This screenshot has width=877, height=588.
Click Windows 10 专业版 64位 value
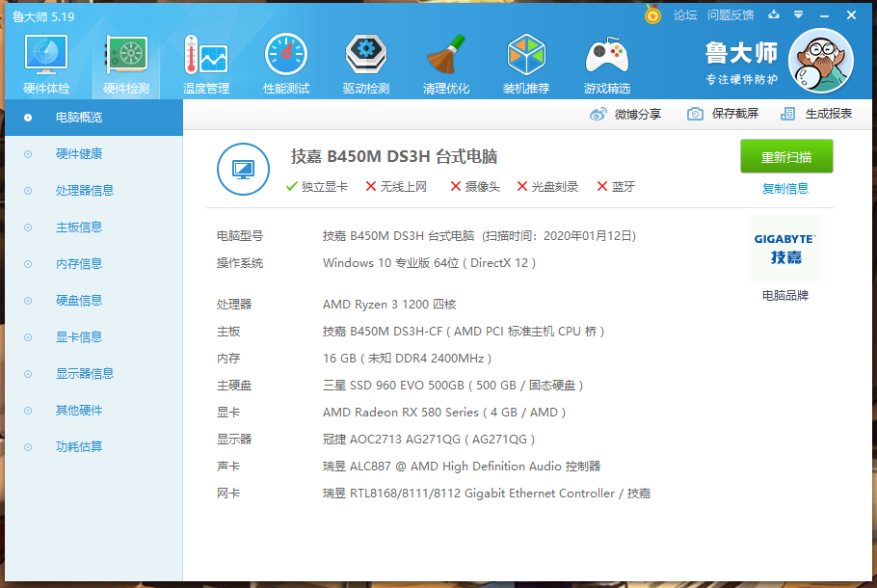(x=429, y=263)
